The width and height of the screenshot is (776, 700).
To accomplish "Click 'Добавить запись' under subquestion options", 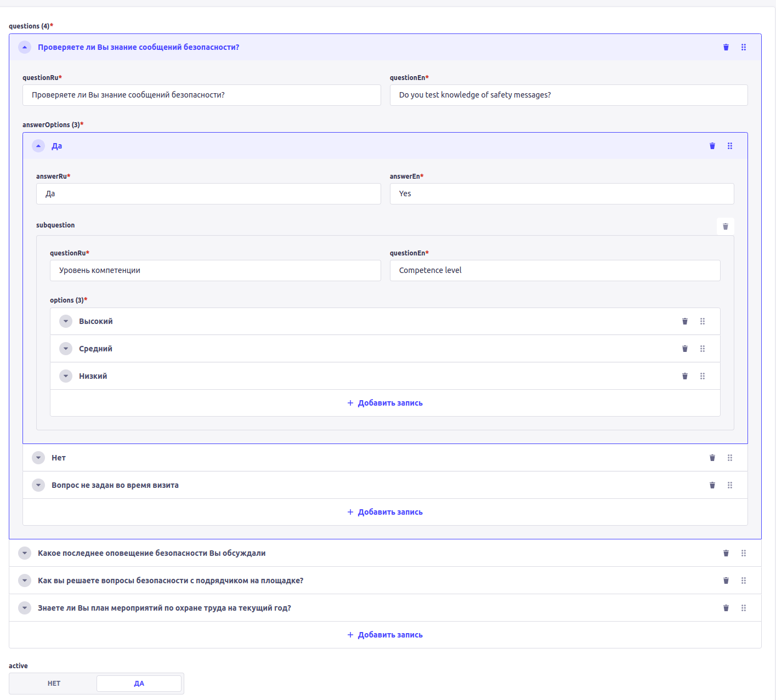I will tap(385, 403).
